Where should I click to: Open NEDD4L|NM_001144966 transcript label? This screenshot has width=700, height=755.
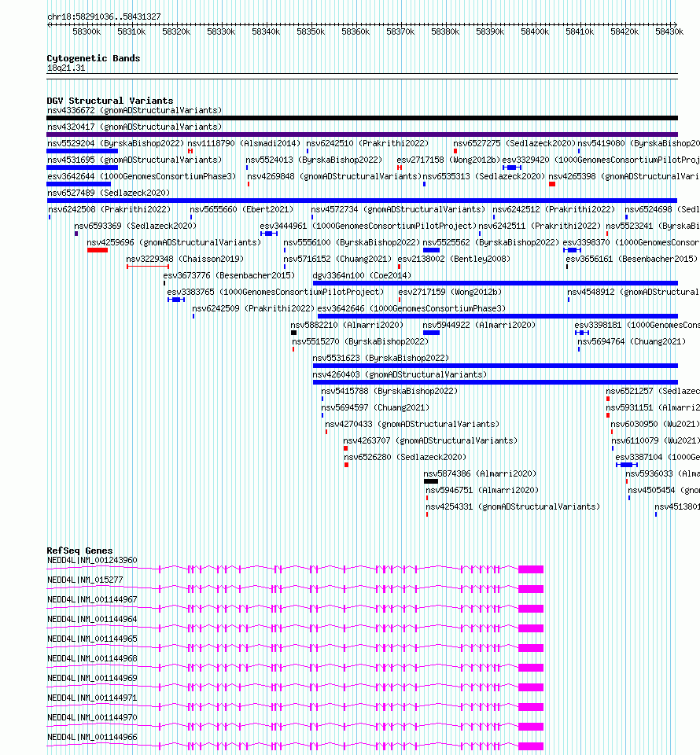click(92, 737)
